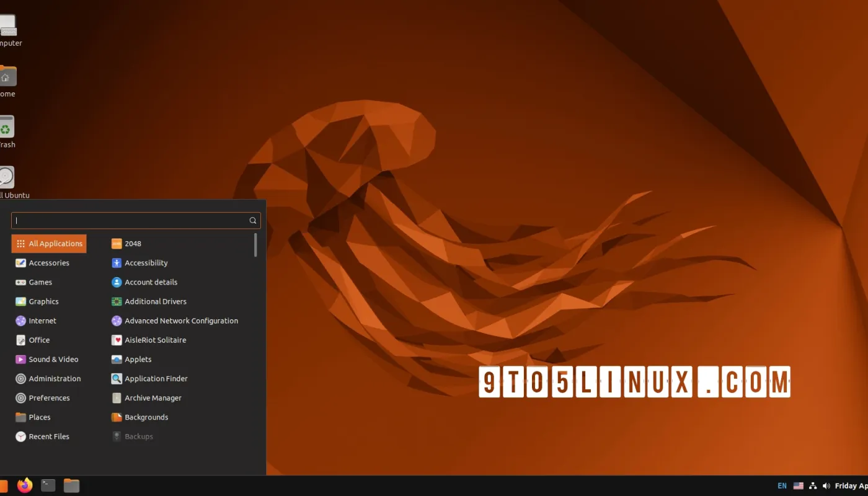The image size is (868, 496).
Task: Click the panel menu button
Action: pos(3,485)
